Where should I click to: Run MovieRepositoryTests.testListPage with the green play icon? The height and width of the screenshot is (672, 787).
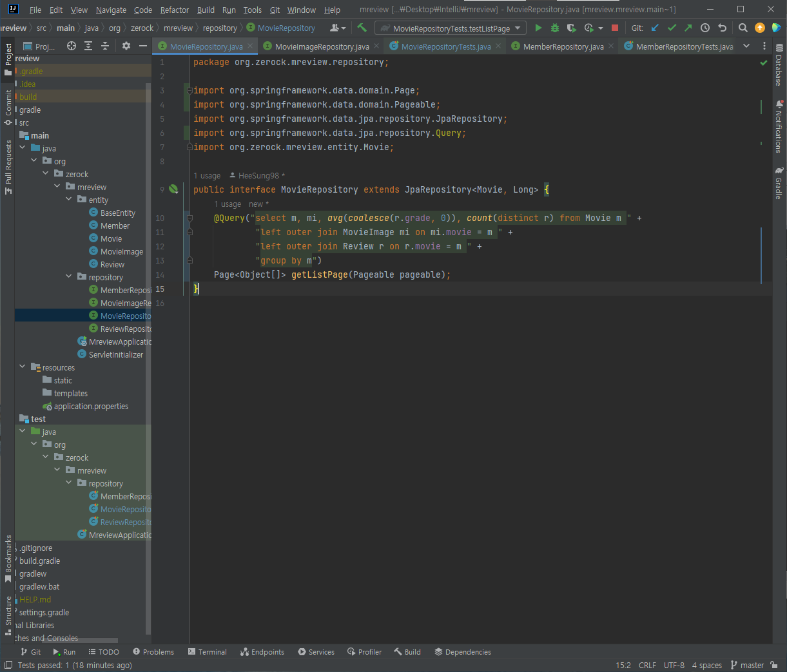click(538, 28)
